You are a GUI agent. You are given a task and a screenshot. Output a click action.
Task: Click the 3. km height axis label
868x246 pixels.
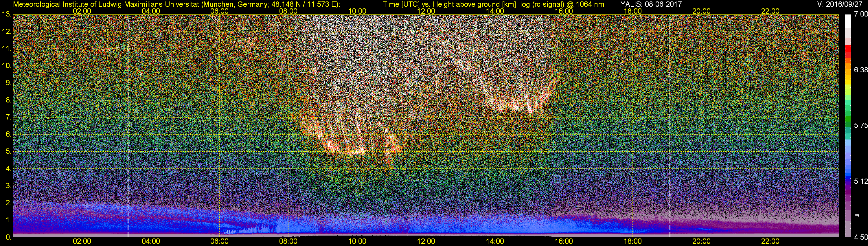8,186
